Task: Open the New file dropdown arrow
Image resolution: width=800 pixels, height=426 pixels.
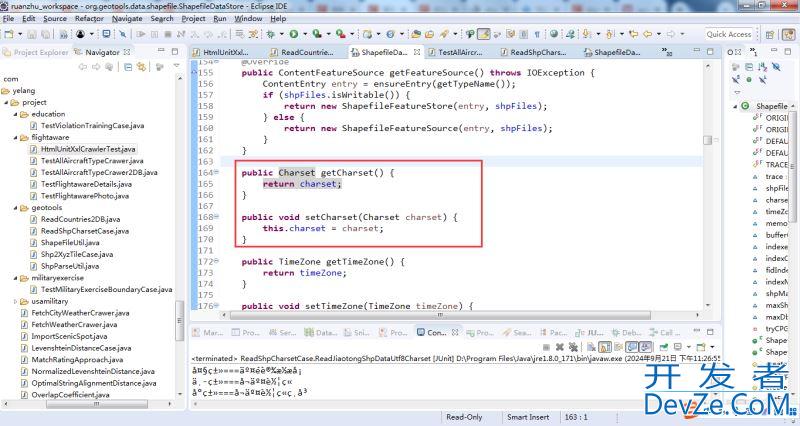Action: tap(20, 34)
